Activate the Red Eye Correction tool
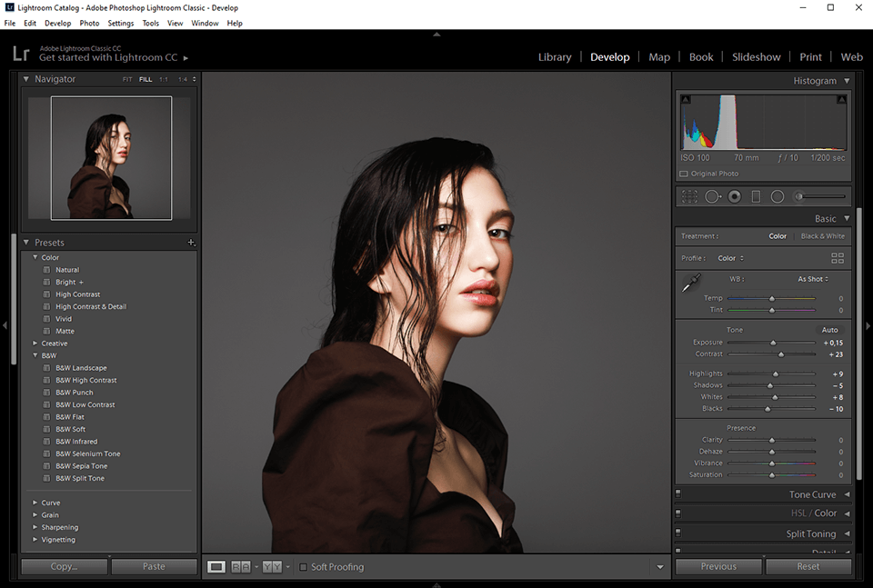Image resolution: width=873 pixels, height=588 pixels. click(734, 195)
